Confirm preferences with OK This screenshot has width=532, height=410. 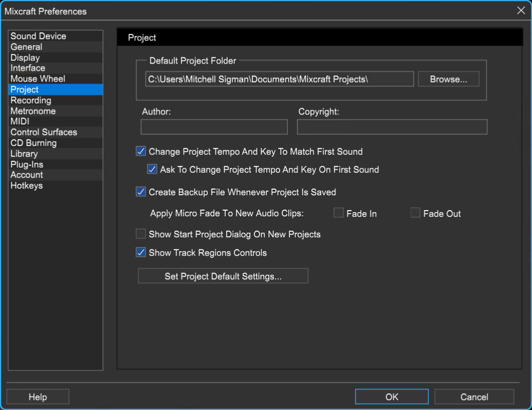tap(391, 397)
